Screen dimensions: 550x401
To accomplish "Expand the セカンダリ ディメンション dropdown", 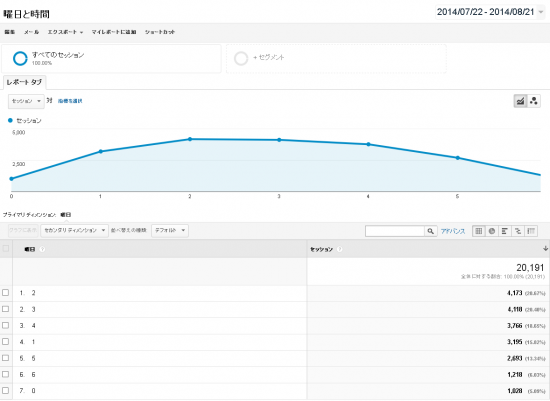I will point(74,230).
